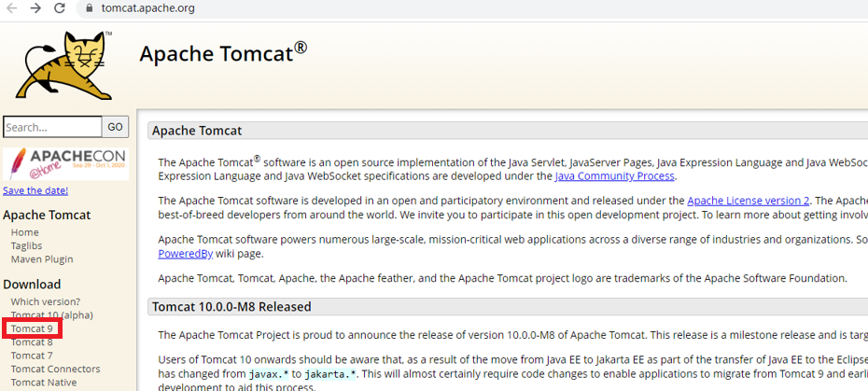Click the browser back arrow
The width and height of the screenshot is (868, 391).
[x=11, y=8]
